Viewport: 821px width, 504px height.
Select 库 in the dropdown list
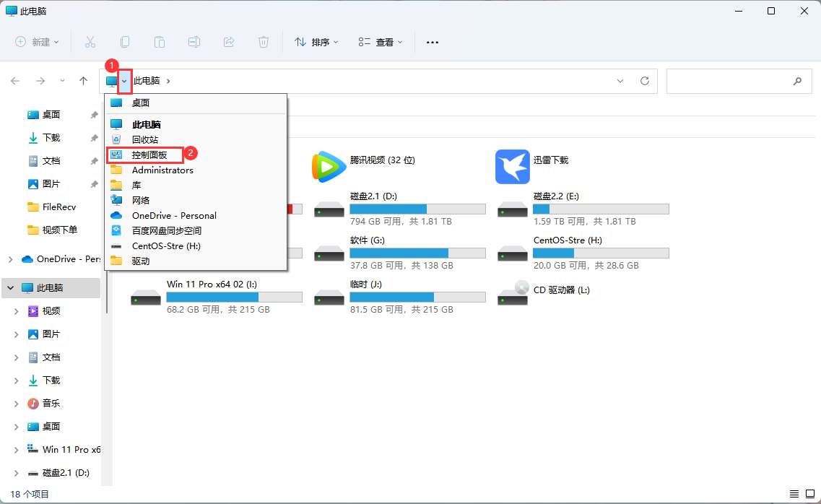[196, 186]
